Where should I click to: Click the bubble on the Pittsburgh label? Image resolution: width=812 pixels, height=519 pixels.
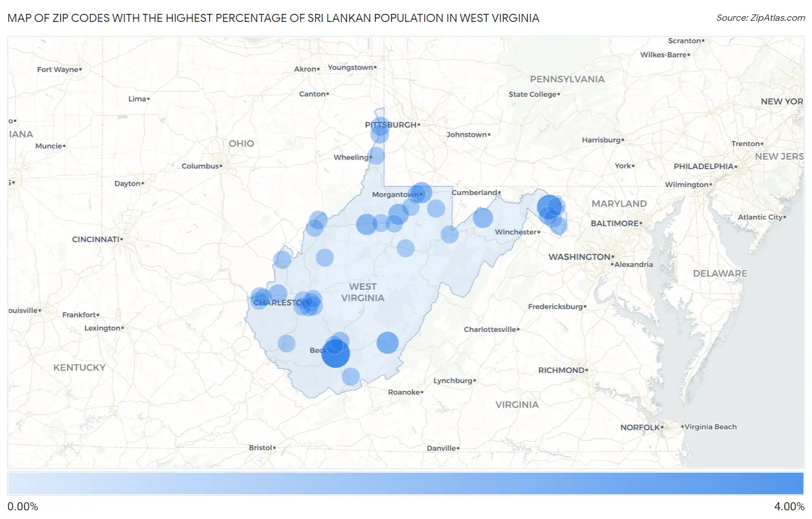point(380,125)
